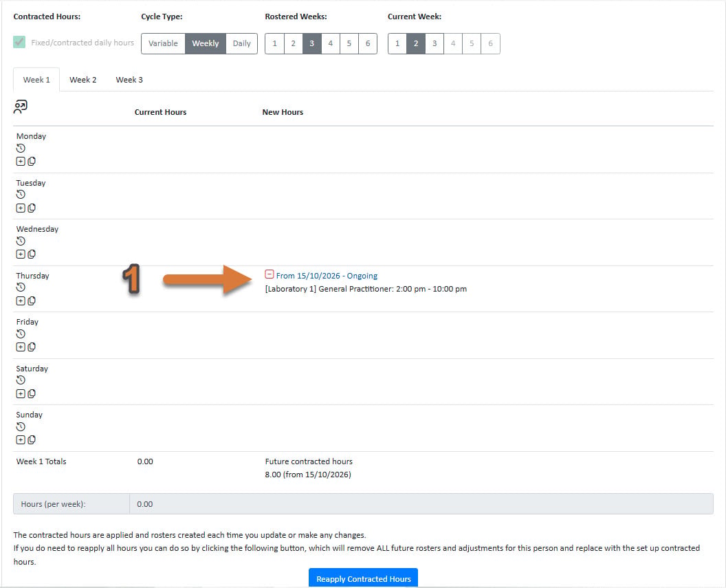Switch to the Week 1 tab

point(36,80)
